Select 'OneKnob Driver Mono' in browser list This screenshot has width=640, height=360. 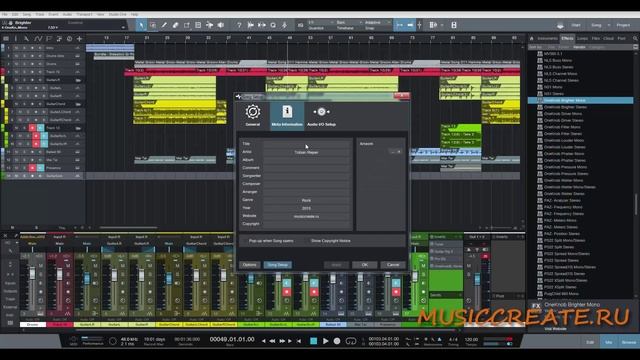click(563, 114)
